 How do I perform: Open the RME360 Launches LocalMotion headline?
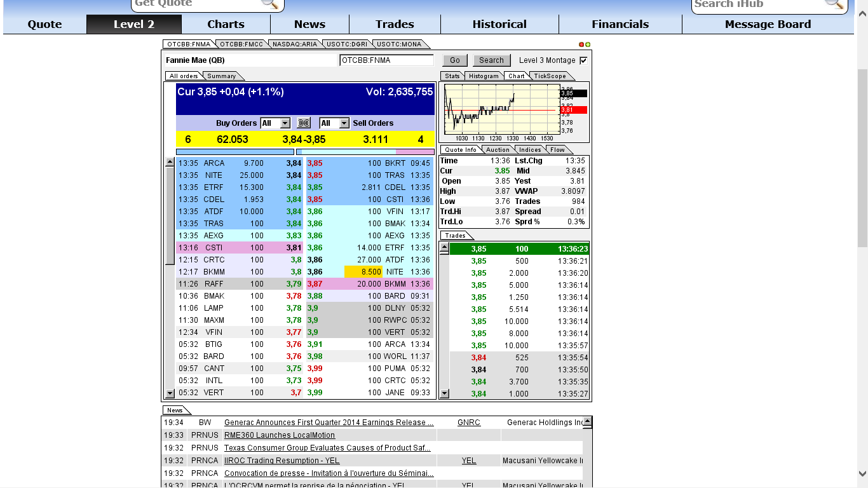pyautogui.click(x=280, y=435)
